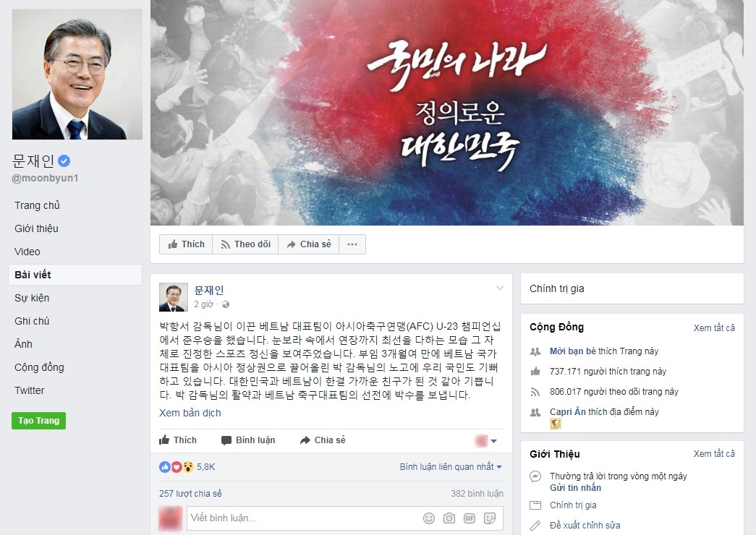Click the Viết bình luận input field
The width and height of the screenshot is (756, 535).
(x=304, y=518)
